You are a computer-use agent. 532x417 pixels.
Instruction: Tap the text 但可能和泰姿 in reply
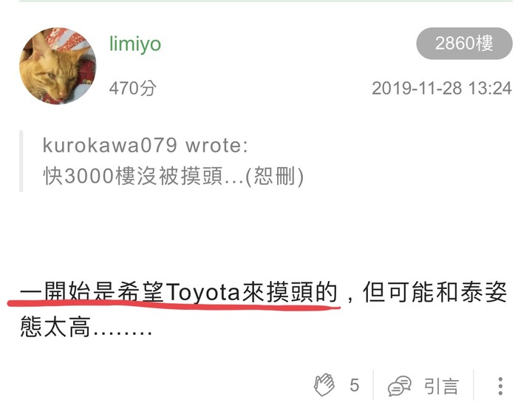click(x=435, y=292)
